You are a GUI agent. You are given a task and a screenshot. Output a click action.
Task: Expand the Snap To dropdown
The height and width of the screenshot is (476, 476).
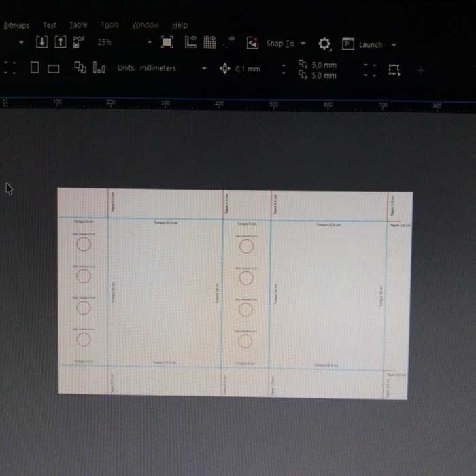[303, 44]
